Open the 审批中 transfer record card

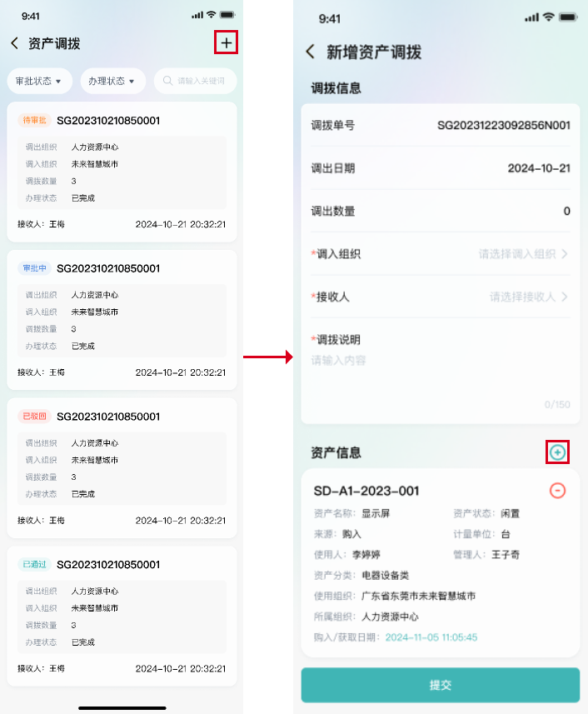(x=122, y=320)
